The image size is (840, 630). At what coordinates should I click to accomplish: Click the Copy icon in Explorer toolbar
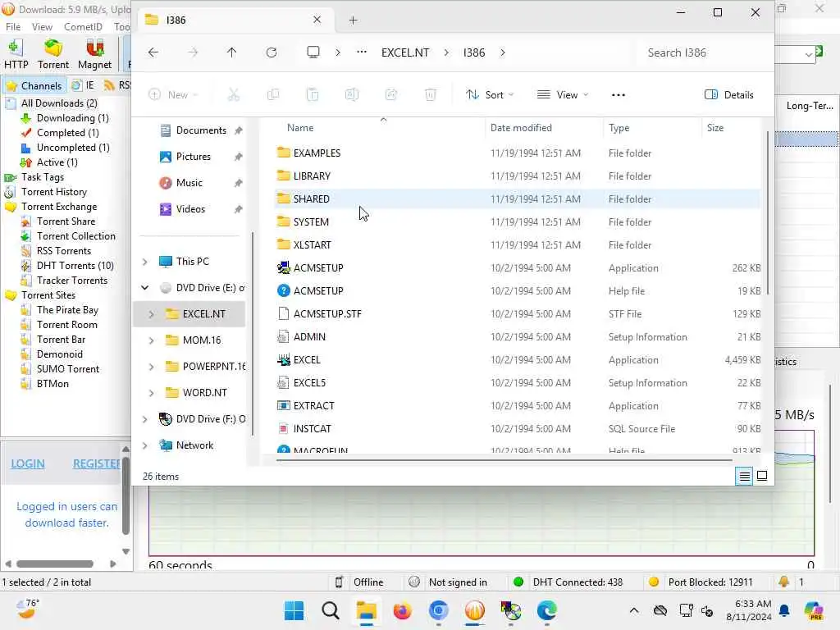[273, 95]
